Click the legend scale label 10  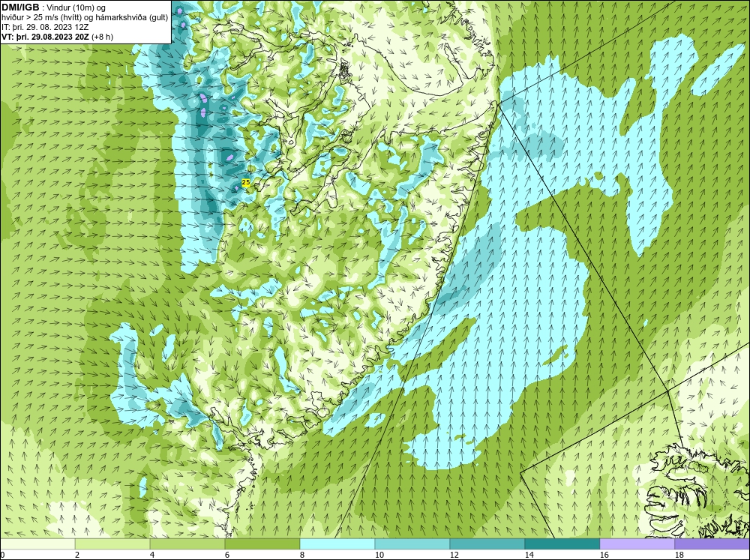click(379, 555)
